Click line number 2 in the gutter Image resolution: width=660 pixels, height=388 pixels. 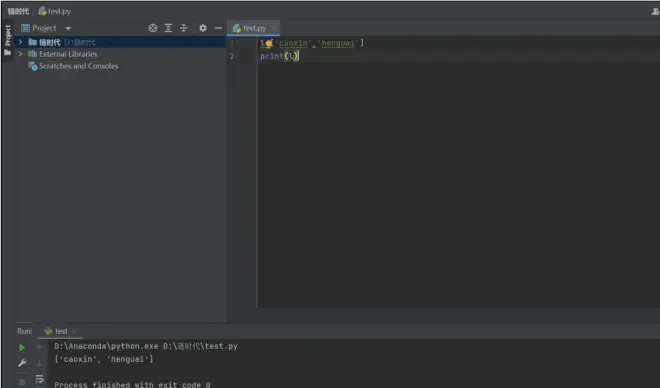pos(232,56)
